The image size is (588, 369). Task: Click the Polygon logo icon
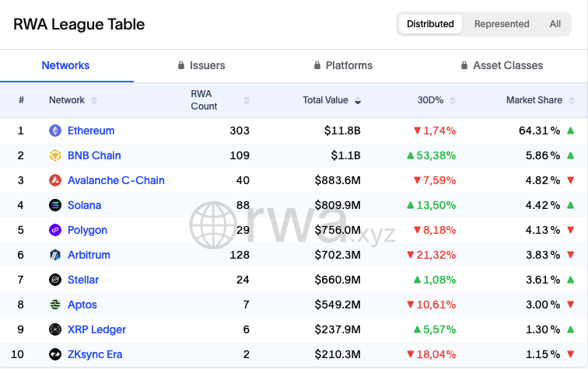pyautogui.click(x=55, y=230)
